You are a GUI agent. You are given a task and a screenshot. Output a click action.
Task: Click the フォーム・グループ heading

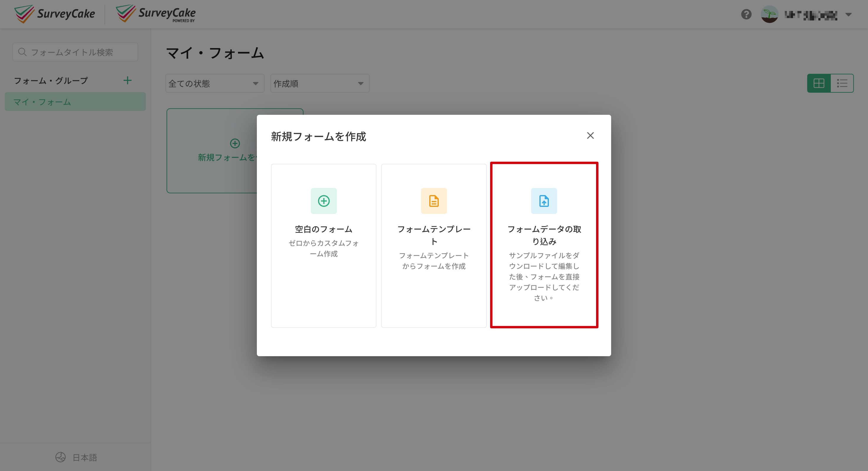51,81
